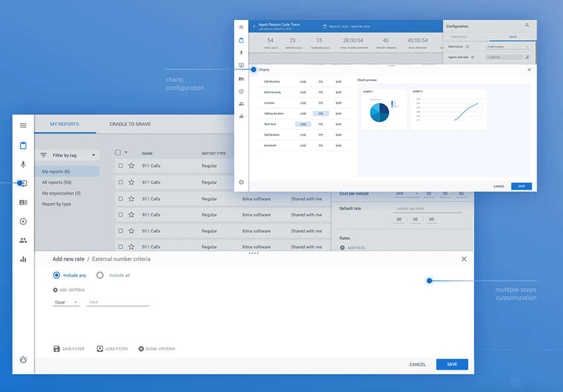The image size is (563, 392).
Task: Open the bar chart icon in the Reports sidebar
Action: pos(23,259)
